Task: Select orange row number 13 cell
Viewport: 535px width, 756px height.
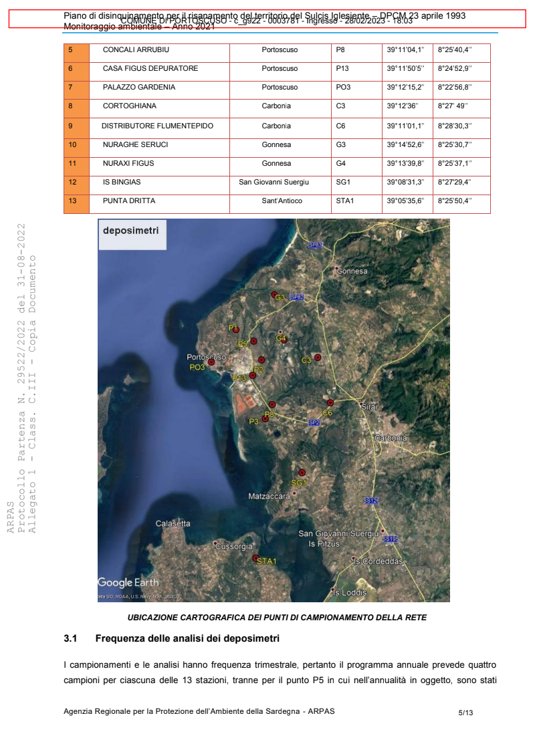Action: [76, 201]
